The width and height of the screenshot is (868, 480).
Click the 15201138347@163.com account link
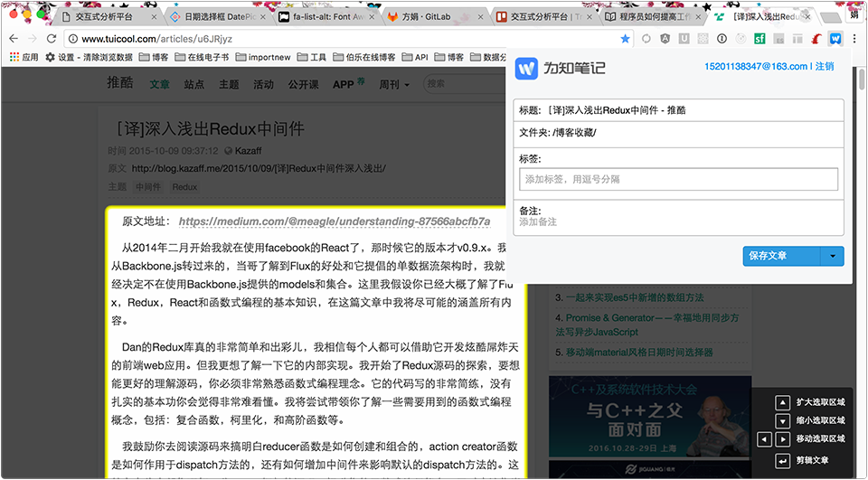756,66
